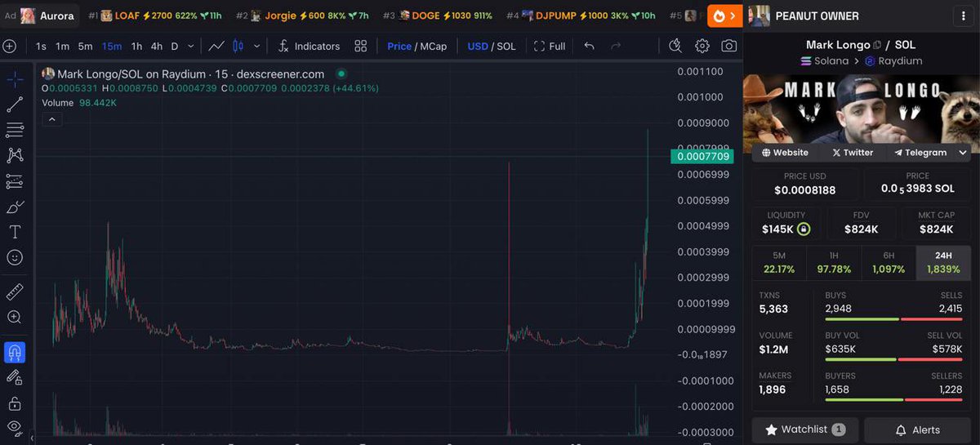Hide all drawings with eye icon

(15, 427)
